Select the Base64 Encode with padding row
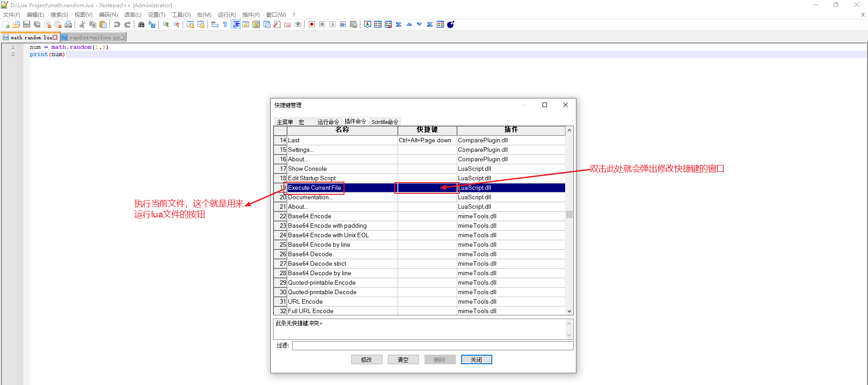This screenshot has width=868, height=385. click(420, 225)
